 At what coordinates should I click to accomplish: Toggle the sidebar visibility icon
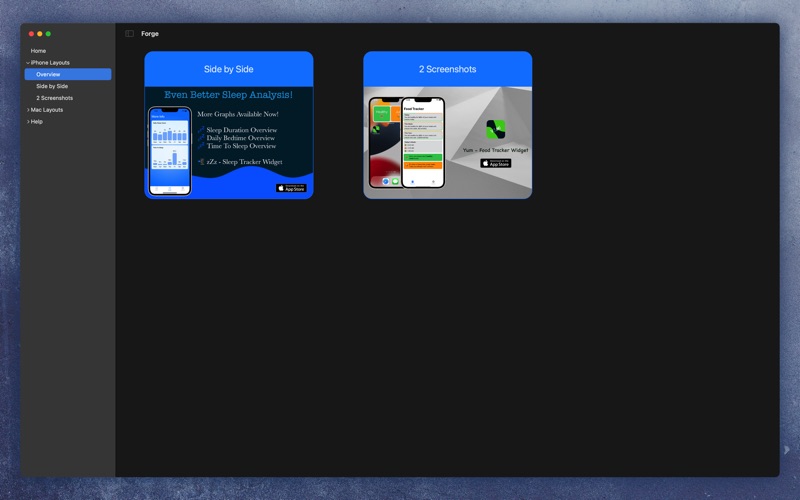(x=130, y=34)
